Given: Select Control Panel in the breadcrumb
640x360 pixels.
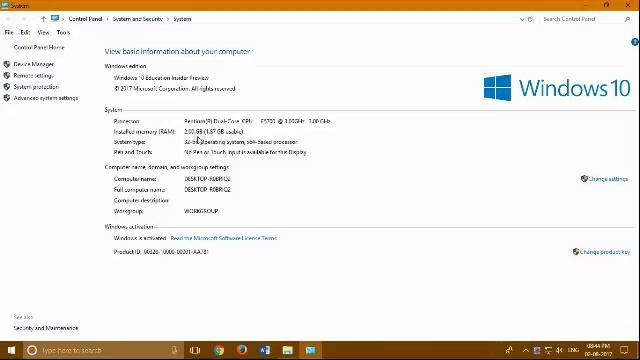Looking at the screenshot, I should click(85, 19).
